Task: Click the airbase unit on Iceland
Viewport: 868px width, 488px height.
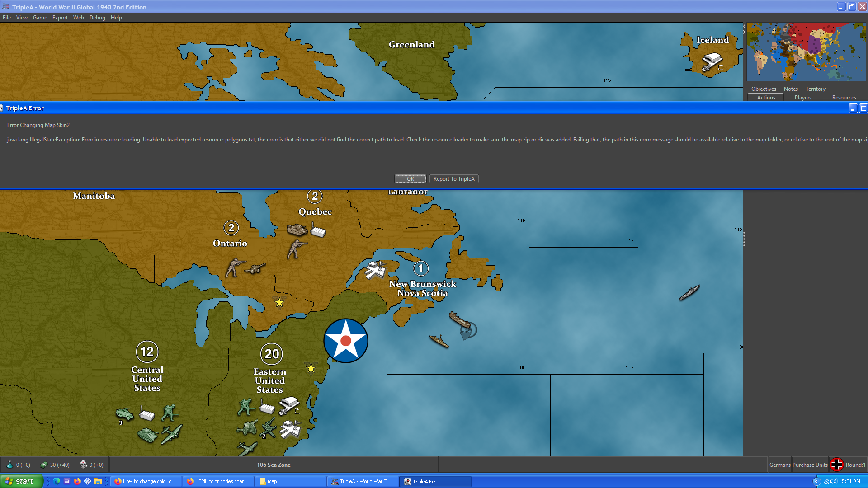Action: pyautogui.click(x=712, y=62)
